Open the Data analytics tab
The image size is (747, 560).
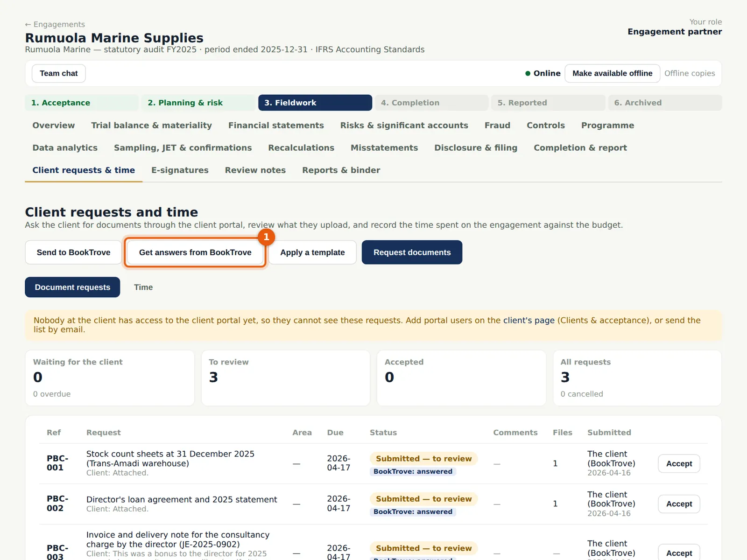tap(65, 147)
